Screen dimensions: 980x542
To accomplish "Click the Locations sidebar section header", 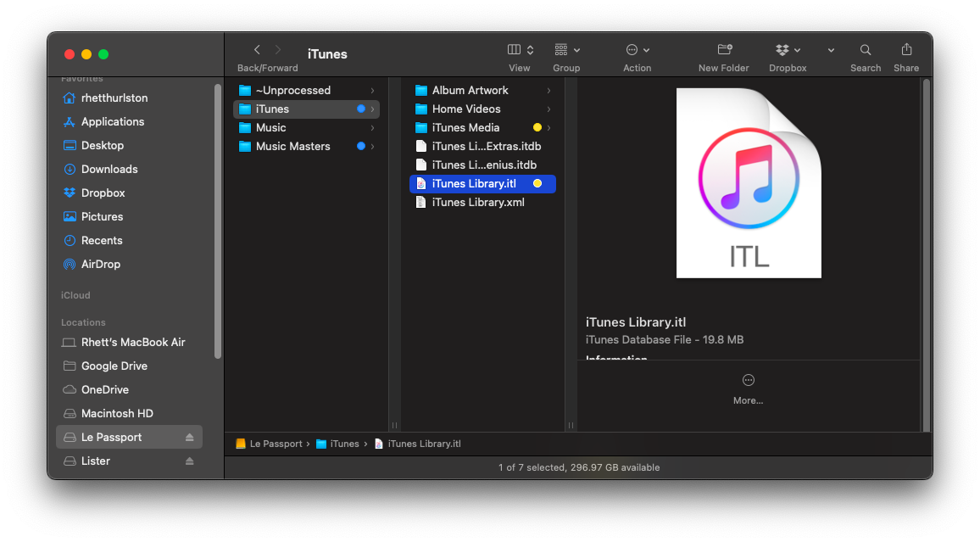I will [x=83, y=322].
